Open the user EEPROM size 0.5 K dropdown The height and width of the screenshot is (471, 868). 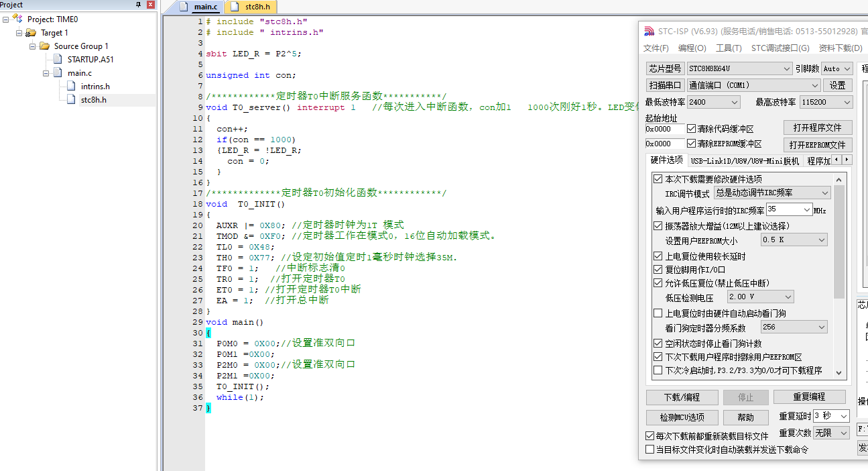point(794,240)
